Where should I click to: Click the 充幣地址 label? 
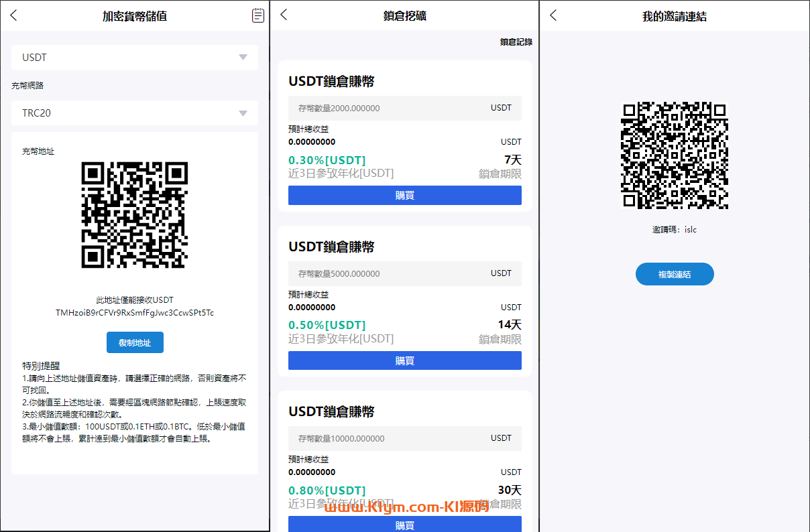click(38, 151)
